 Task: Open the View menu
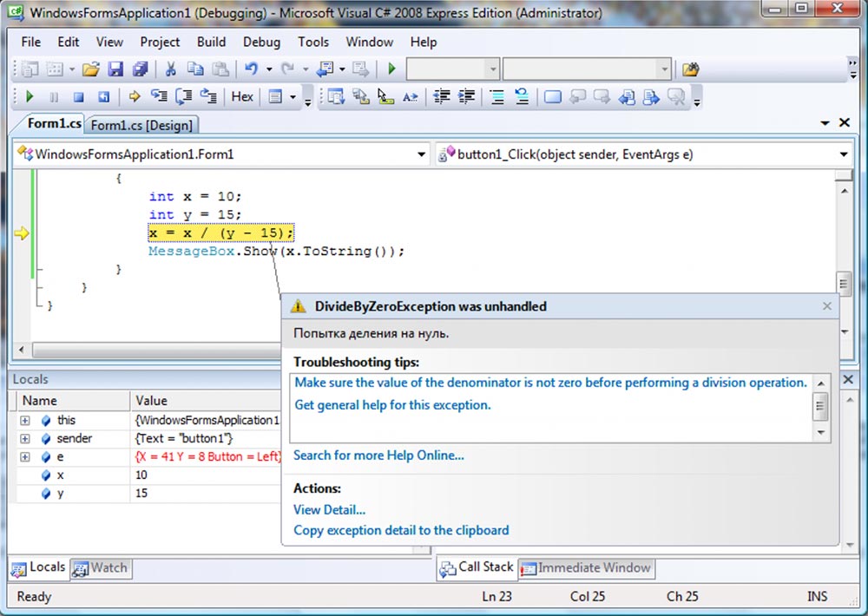[109, 42]
